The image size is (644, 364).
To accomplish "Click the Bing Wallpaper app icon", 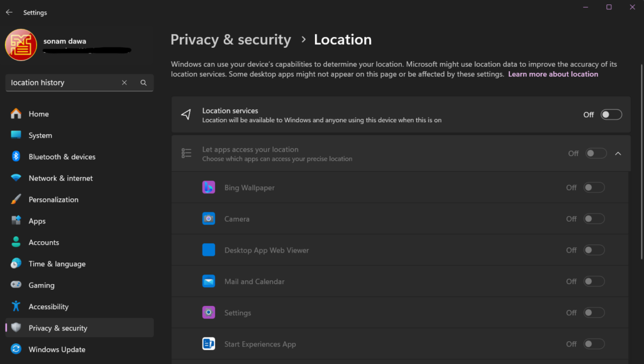I will pos(209,188).
